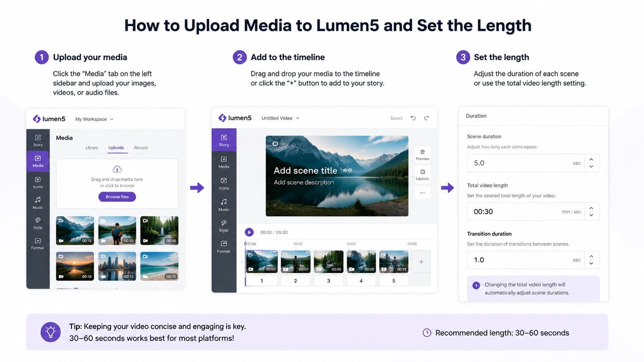Viewport: 644px width, 362px height.
Task: Open the scene Preview button
Action: click(423, 154)
